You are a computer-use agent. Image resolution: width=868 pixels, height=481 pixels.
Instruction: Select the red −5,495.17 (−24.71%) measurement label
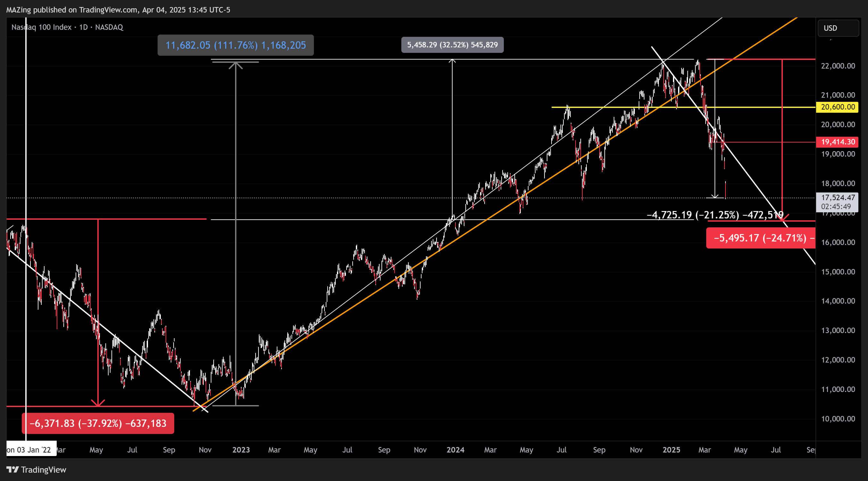pos(761,238)
